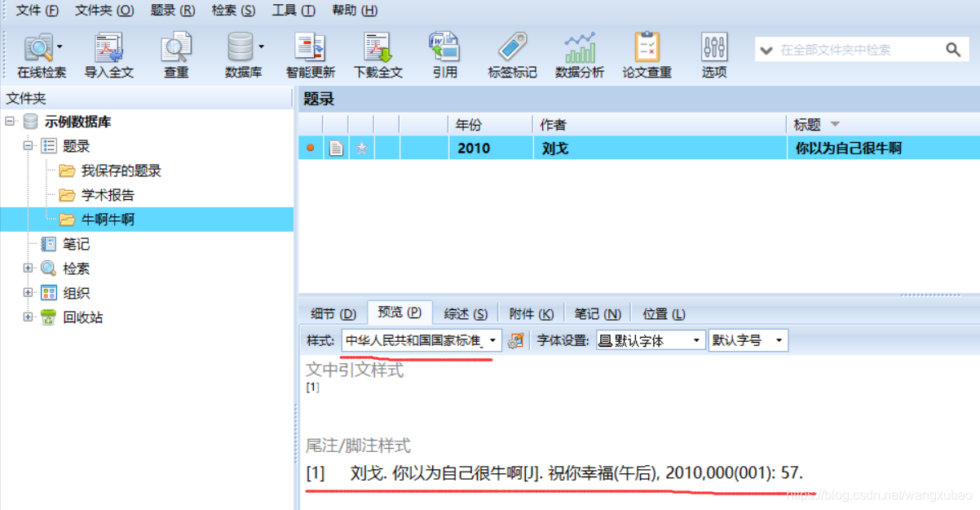Switch to the 预览 tab

click(400, 313)
